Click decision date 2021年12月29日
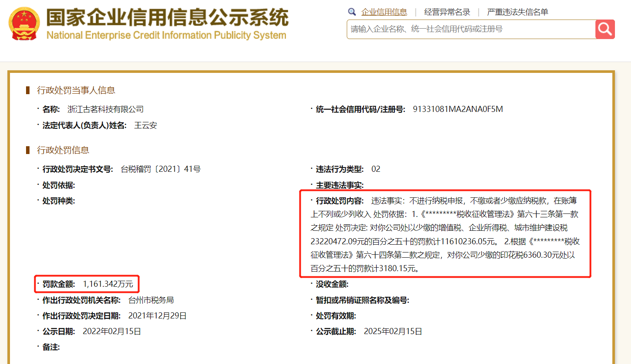This screenshot has width=631, height=364. click(x=158, y=316)
